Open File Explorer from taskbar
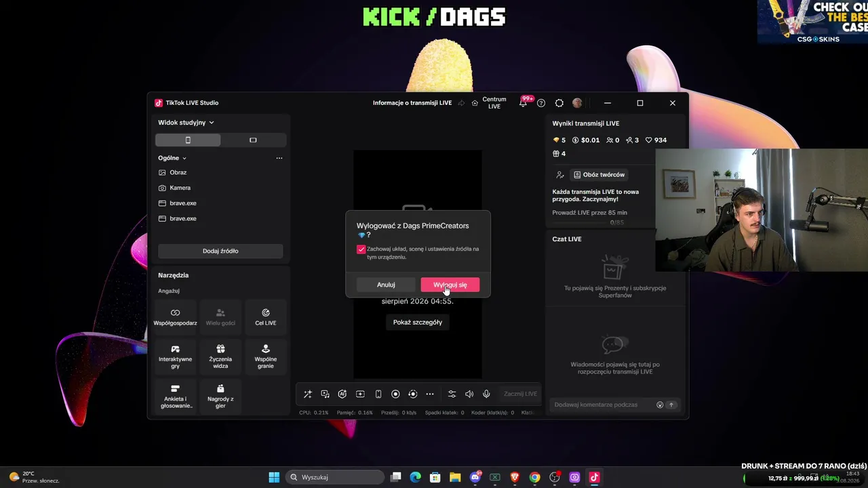The image size is (868, 488). click(455, 477)
